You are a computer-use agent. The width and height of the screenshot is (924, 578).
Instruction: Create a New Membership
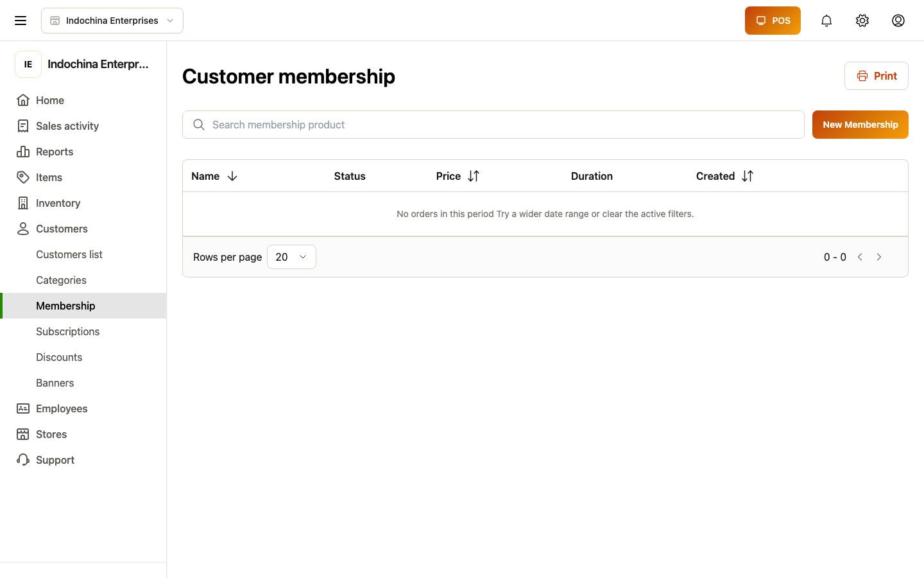point(860,125)
